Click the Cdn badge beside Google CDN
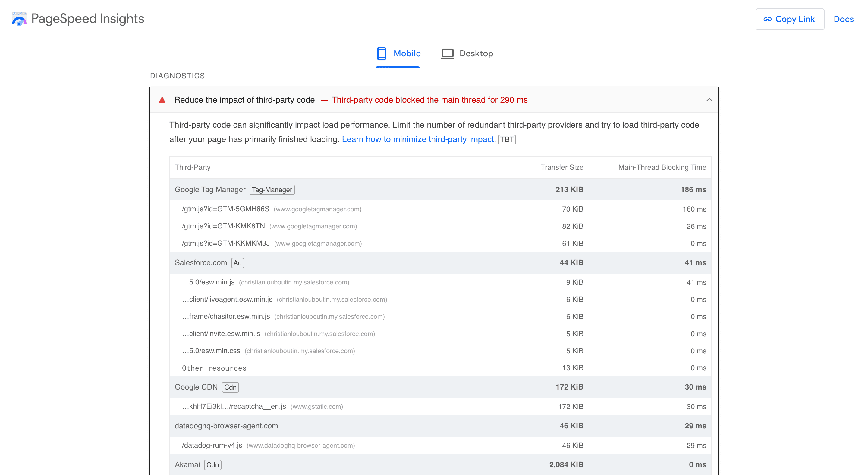Image resolution: width=868 pixels, height=475 pixels. click(230, 387)
